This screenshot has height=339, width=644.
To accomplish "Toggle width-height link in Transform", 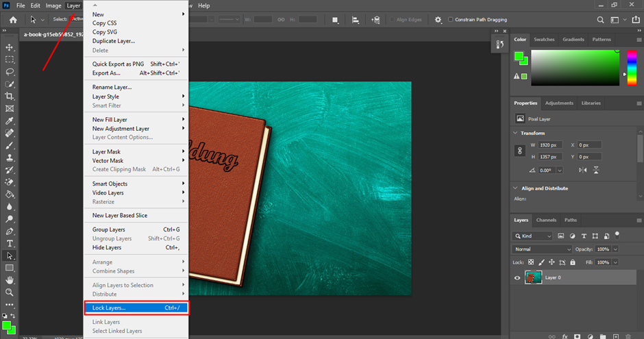I will point(519,151).
